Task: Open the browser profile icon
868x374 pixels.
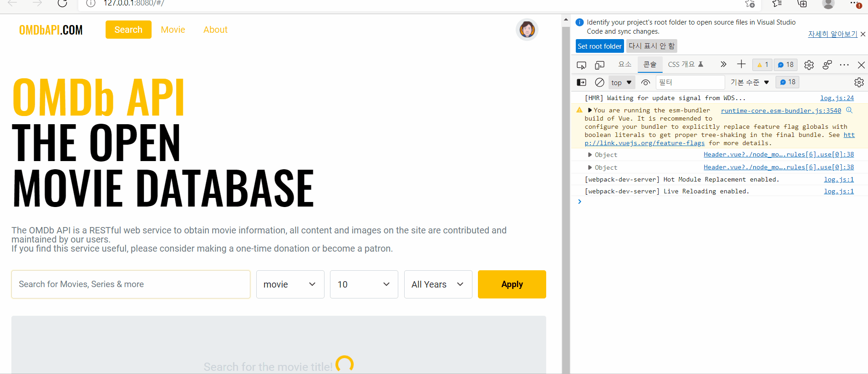Action: point(828,4)
